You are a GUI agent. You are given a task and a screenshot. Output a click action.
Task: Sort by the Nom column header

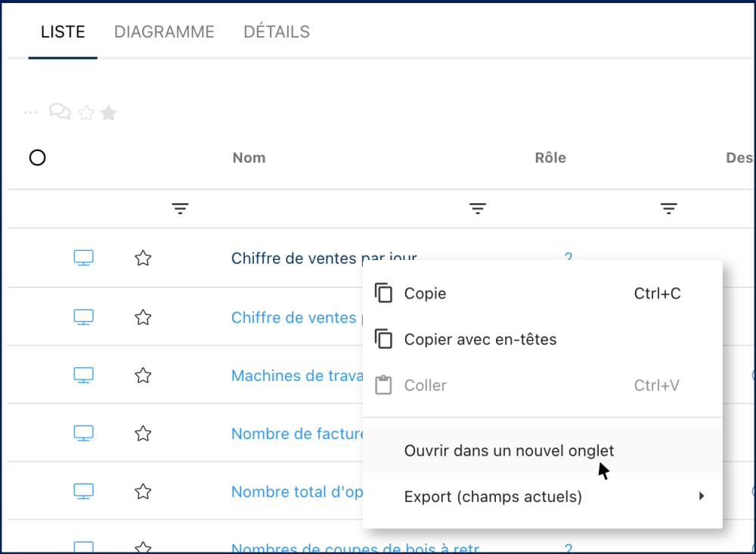click(x=249, y=158)
